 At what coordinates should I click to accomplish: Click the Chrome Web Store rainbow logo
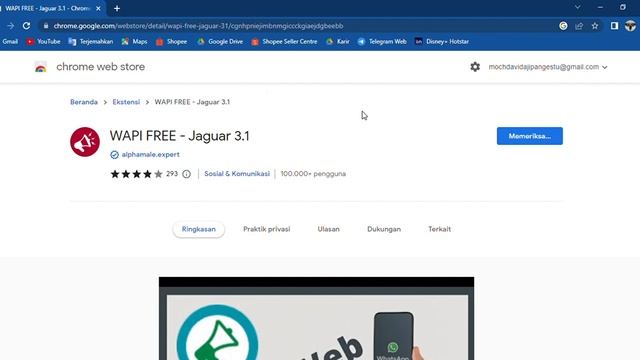[x=40, y=67]
